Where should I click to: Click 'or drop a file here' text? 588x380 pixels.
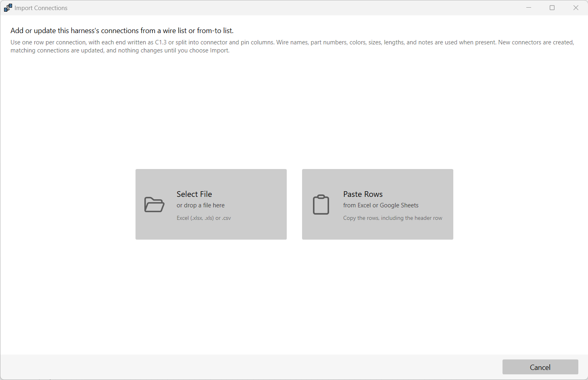[x=200, y=205]
